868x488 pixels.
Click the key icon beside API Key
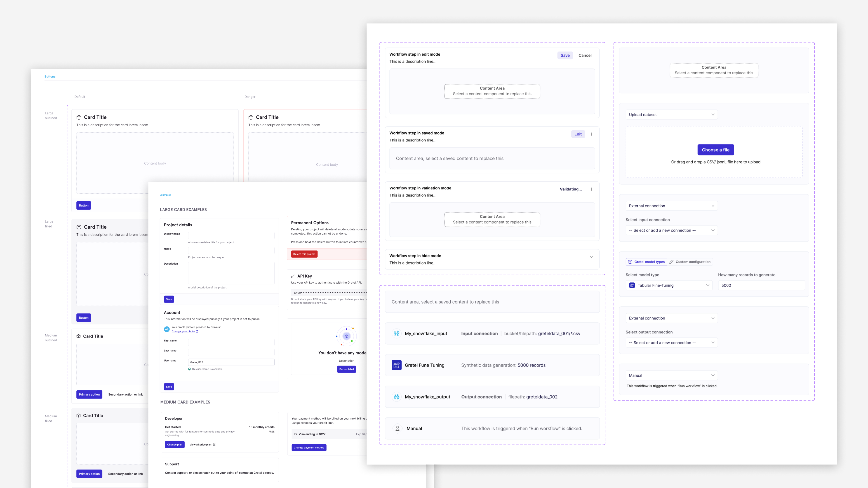(x=293, y=276)
